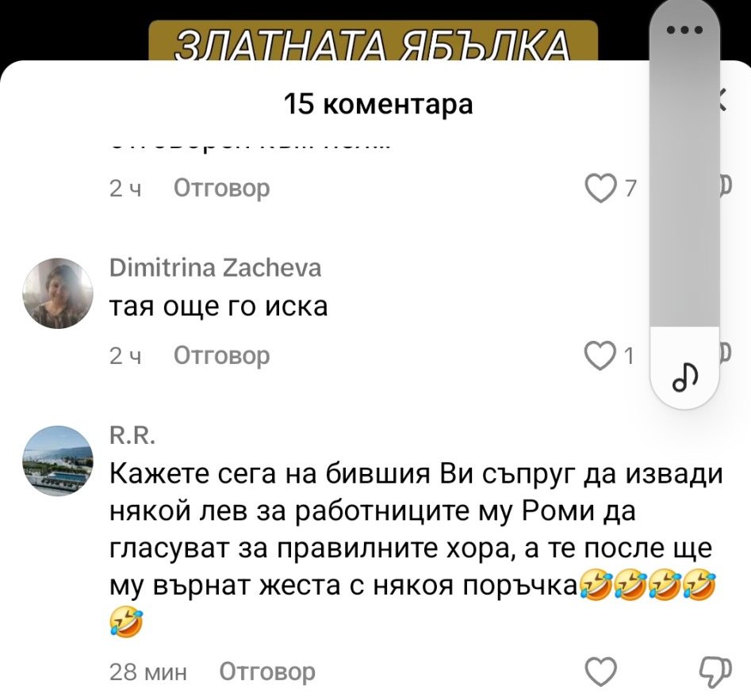The image size is (751, 700).
Task: Reply to the topmost partially visible comment
Action: click(x=222, y=188)
